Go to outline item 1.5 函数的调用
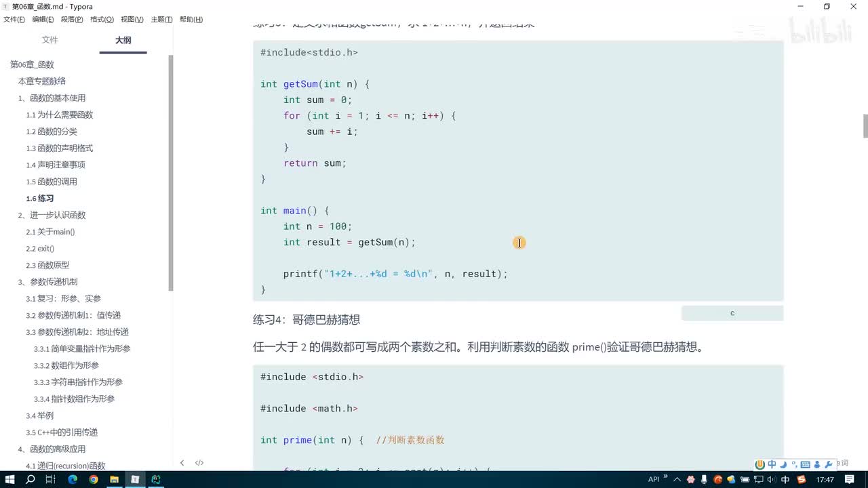This screenshot has height=488, width=868. pos(52,182)
